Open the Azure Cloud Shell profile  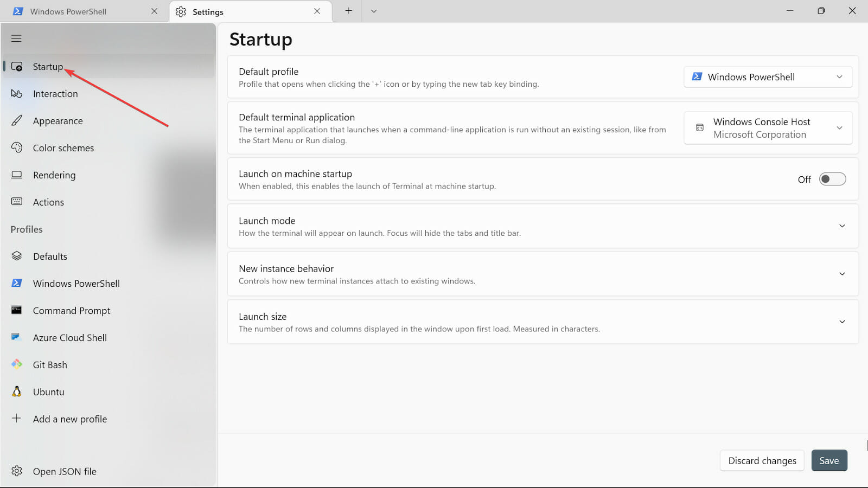108,338
